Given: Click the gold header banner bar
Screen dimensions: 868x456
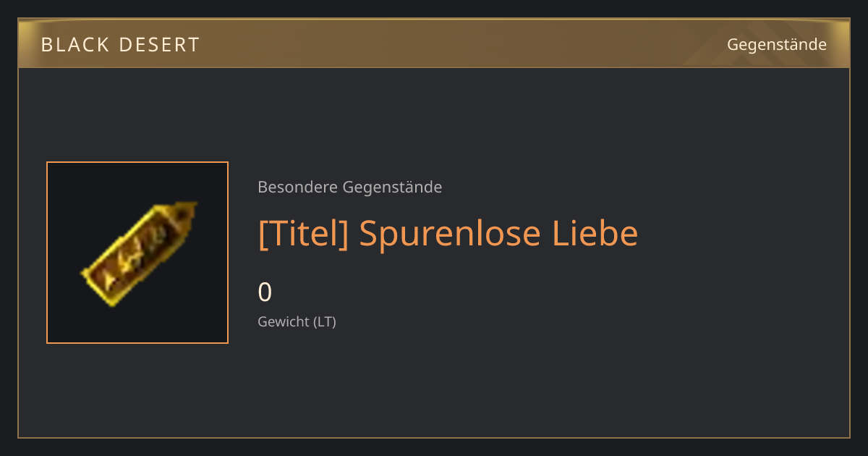Looking at the screenshot, I should coord(434,43).
